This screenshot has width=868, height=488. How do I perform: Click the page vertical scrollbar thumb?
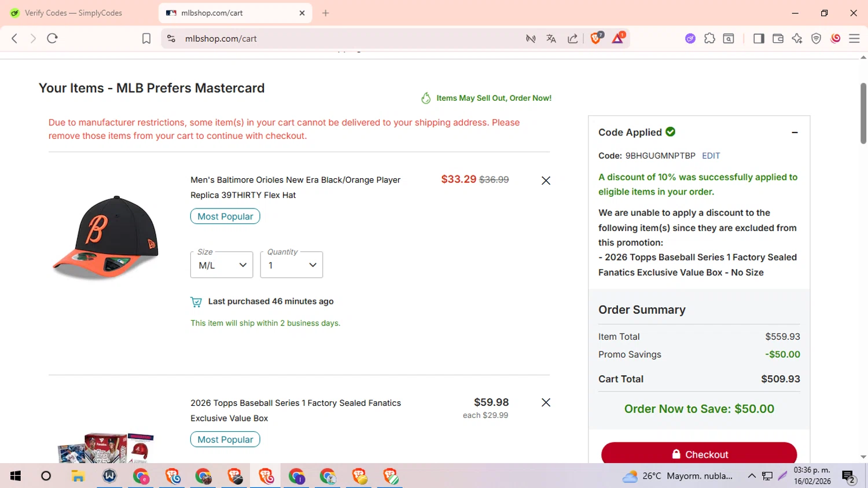point(863,113)
